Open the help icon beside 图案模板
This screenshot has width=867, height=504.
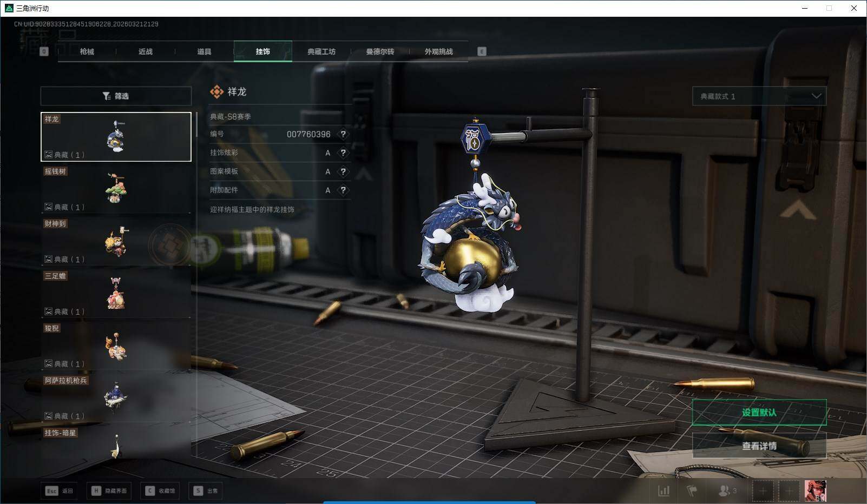343,171
